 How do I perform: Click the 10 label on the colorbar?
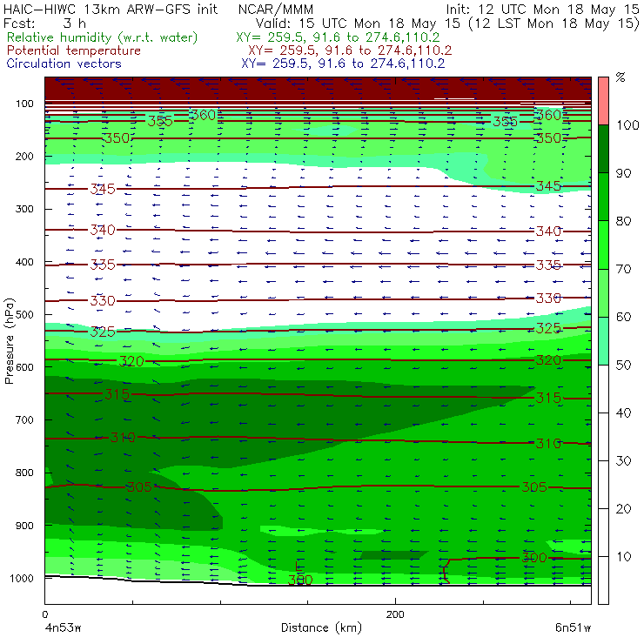[623, 556]
